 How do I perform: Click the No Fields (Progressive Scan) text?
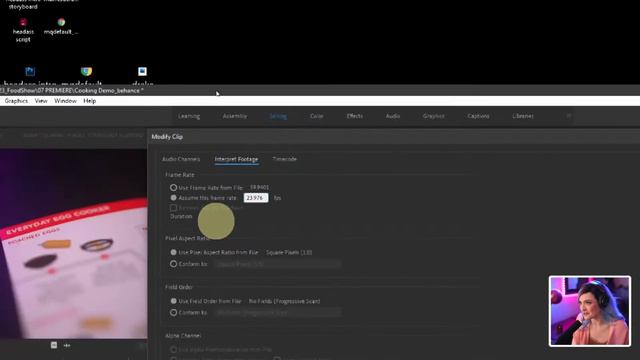tap(284, 301)
